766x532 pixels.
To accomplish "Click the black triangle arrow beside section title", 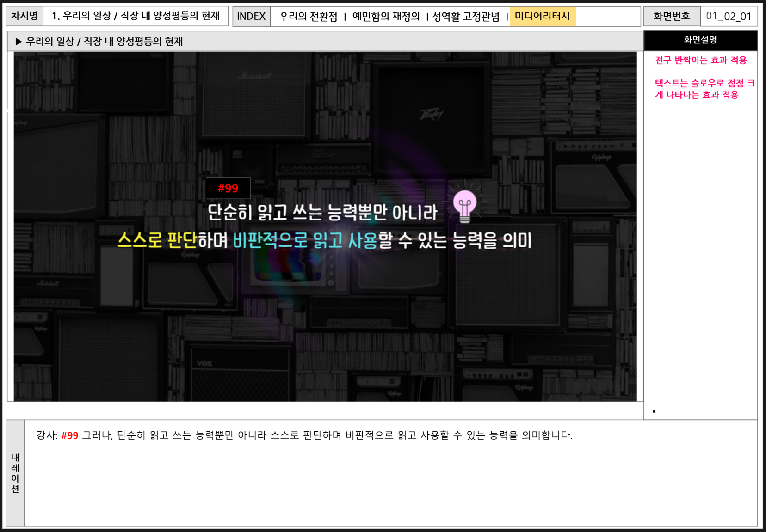I will click(x=19, y=42).
